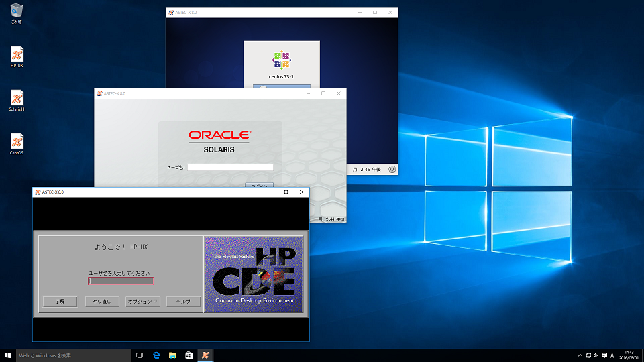644x362 pixels.
Task: Click the 月 2:44 午後 clock in Solaris window
Action: coord(331,219)
